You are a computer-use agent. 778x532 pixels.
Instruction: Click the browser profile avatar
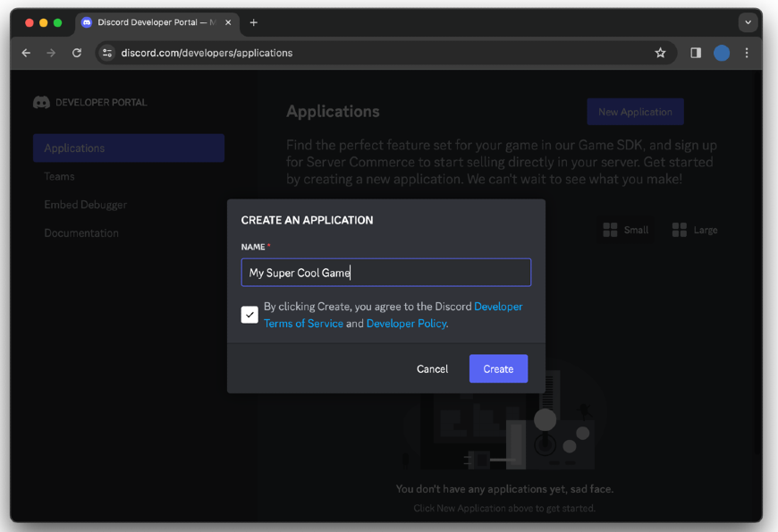[721, 53]
